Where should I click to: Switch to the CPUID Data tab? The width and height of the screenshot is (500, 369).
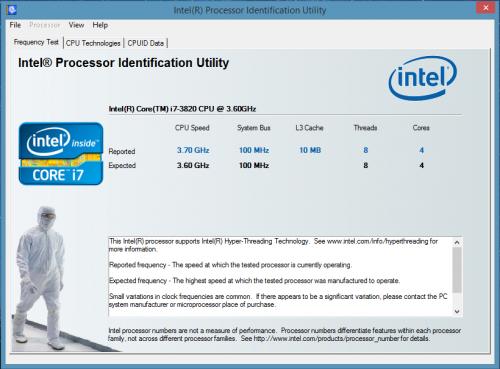point(146,43)
